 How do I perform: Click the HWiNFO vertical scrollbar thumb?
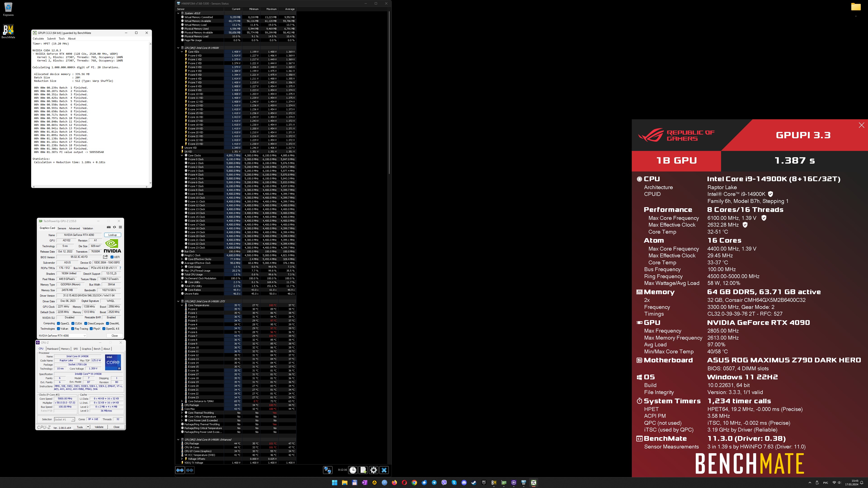tap(389, 92)
